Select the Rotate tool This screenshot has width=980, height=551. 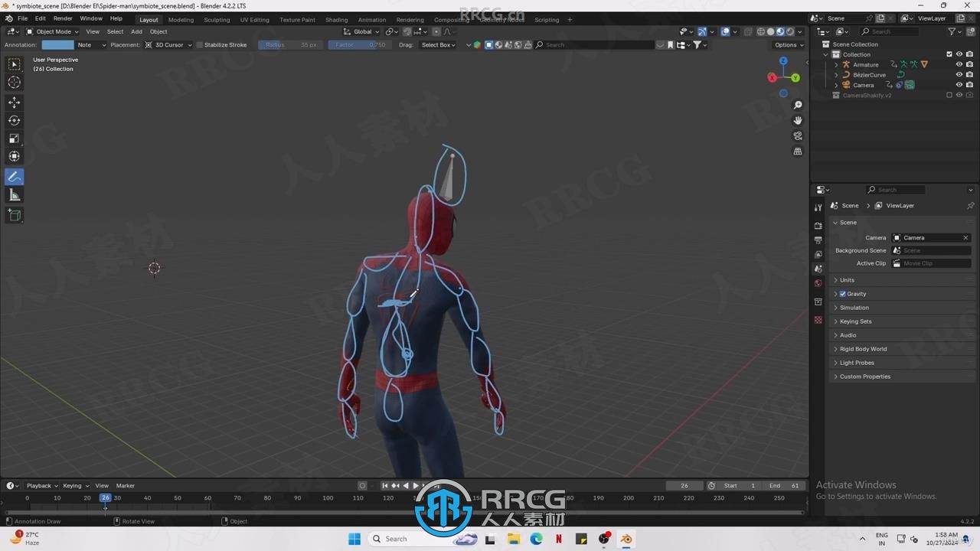click(x=15, y=120)
